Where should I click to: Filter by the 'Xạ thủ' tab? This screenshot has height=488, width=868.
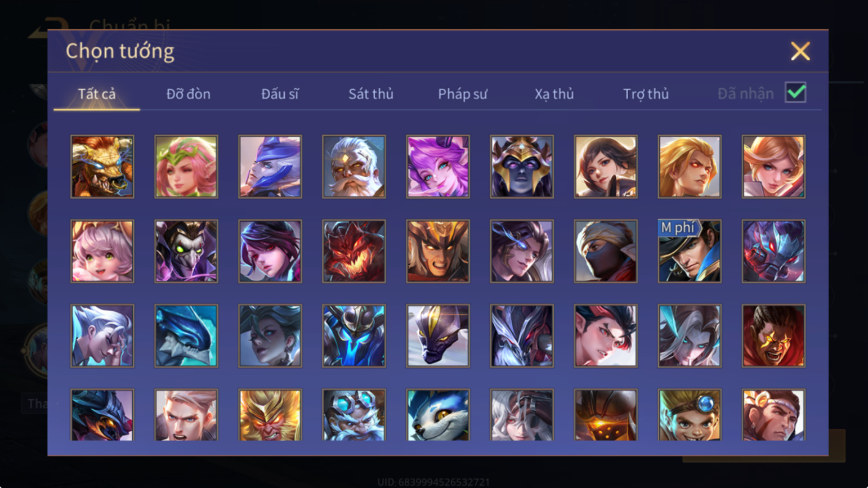(x=554, y=94)
